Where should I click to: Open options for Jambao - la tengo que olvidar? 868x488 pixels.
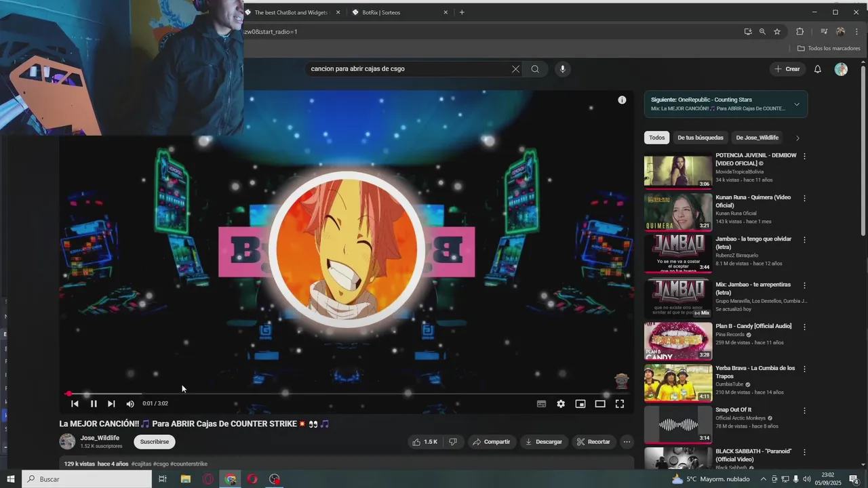coord(805,240)
